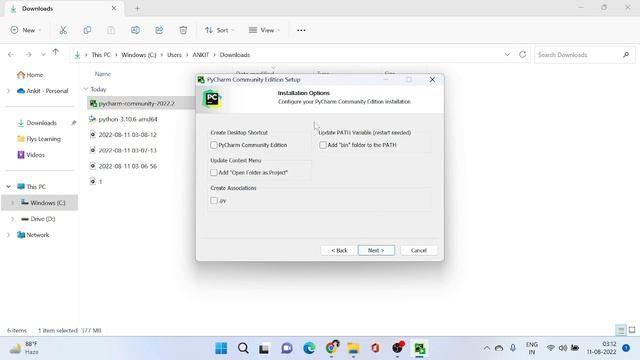Open taskbar Search magnifier icon
640x360 pixels.
click(x=243, y=348)
